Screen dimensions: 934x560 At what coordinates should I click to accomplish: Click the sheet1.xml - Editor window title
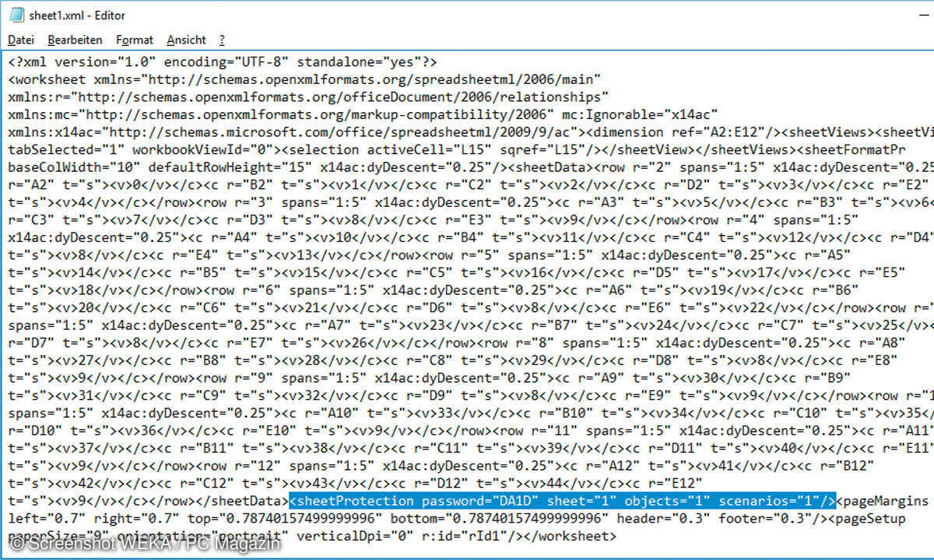click(77, 15)
